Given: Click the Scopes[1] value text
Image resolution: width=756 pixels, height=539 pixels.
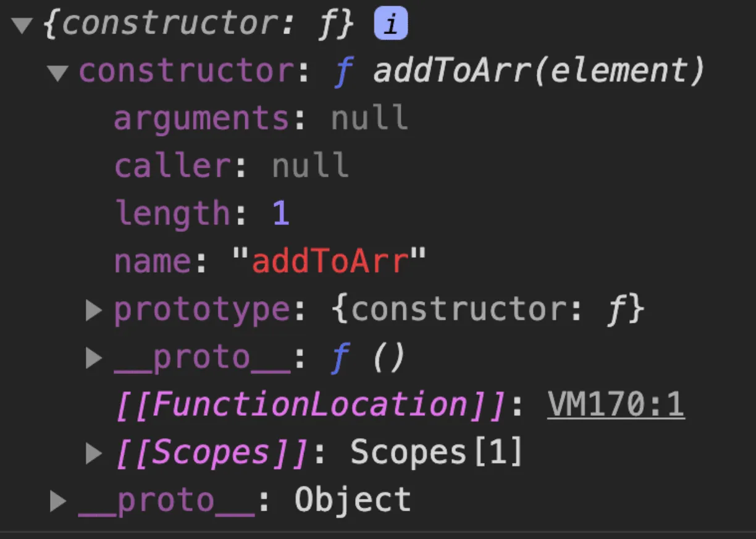Looking at the screenshot, I should click(436, 453).
